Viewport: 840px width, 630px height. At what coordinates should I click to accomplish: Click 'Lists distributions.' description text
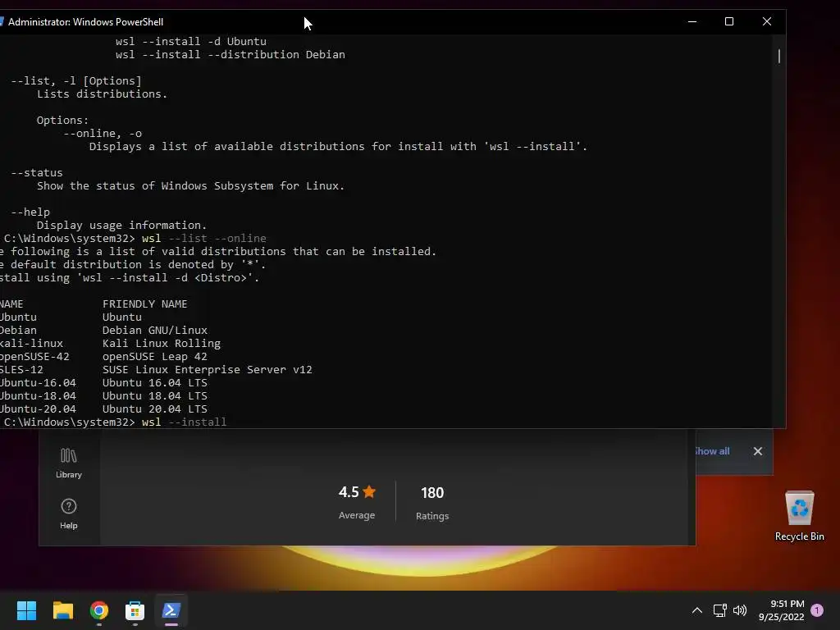coord(102,94)
